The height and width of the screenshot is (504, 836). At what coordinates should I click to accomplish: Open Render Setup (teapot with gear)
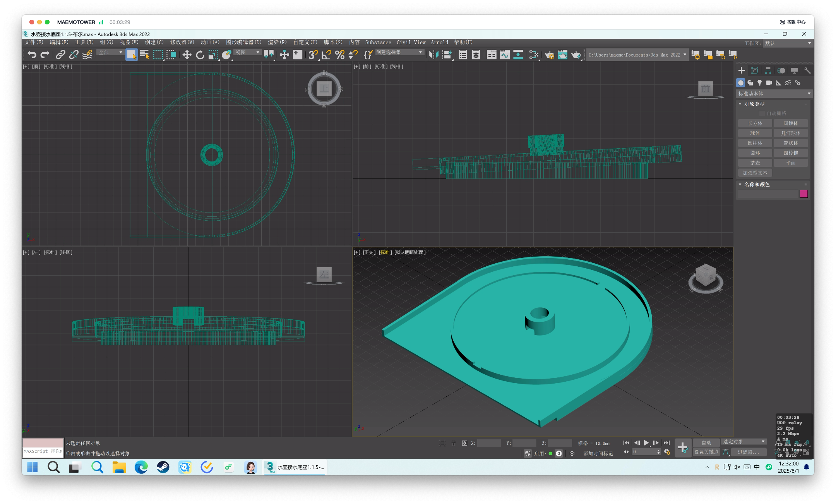tap(549, 55)
